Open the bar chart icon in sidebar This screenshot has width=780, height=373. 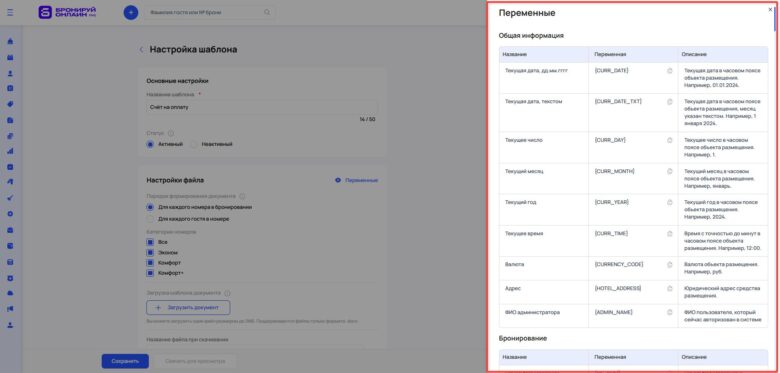pyautogui.click(x=10, y=151)
